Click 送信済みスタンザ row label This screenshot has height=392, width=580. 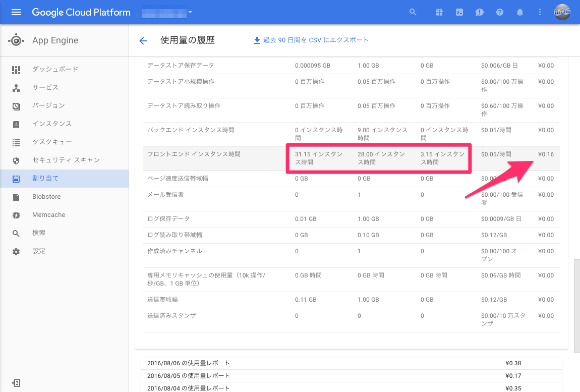[171, 316]
